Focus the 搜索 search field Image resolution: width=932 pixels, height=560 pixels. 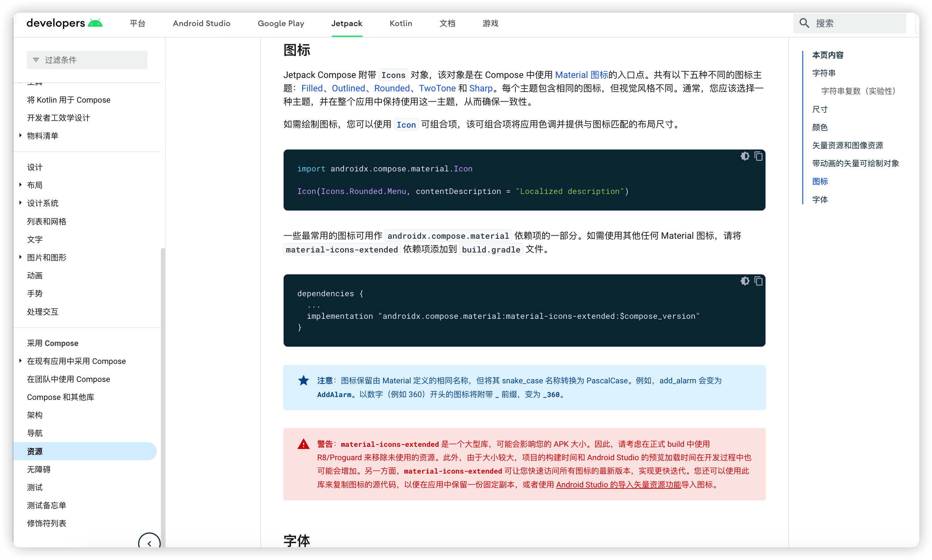[x=849, y=23]
